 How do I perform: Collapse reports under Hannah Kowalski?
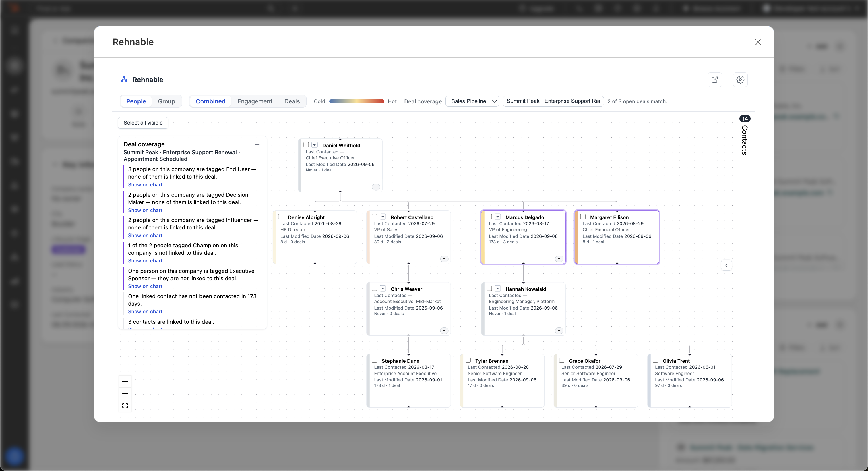pyautogui.click(x=559, y=331)
